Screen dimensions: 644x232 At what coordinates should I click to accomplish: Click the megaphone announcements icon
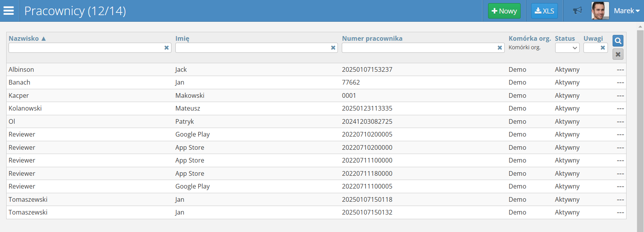[x=578, y=10]
